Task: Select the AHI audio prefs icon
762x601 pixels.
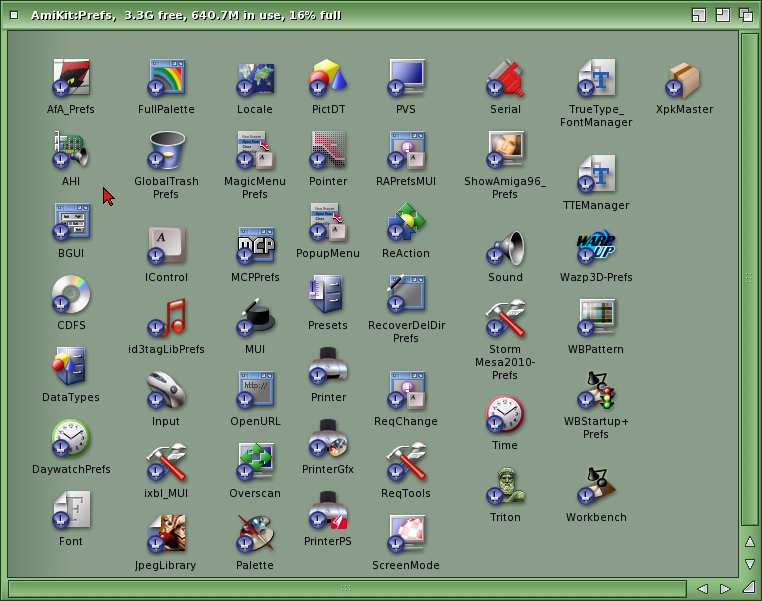Action: pyautogui.click(x=71, y=149)
